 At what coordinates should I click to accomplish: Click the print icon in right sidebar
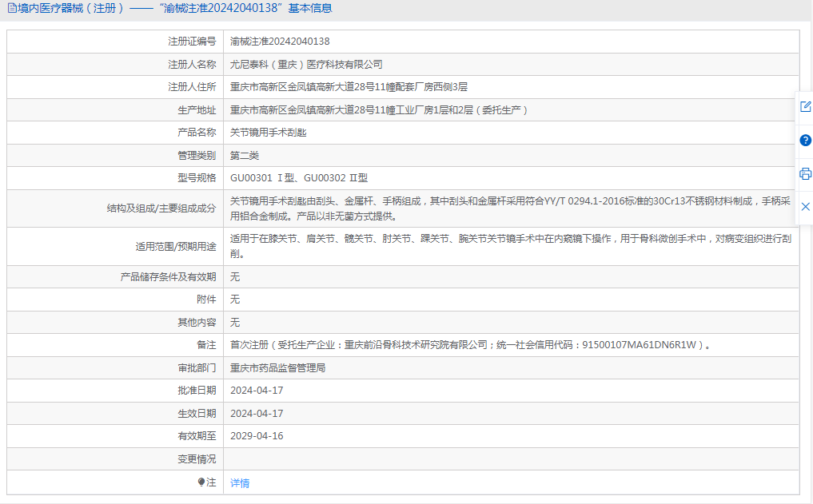click(x=805, y=173)
